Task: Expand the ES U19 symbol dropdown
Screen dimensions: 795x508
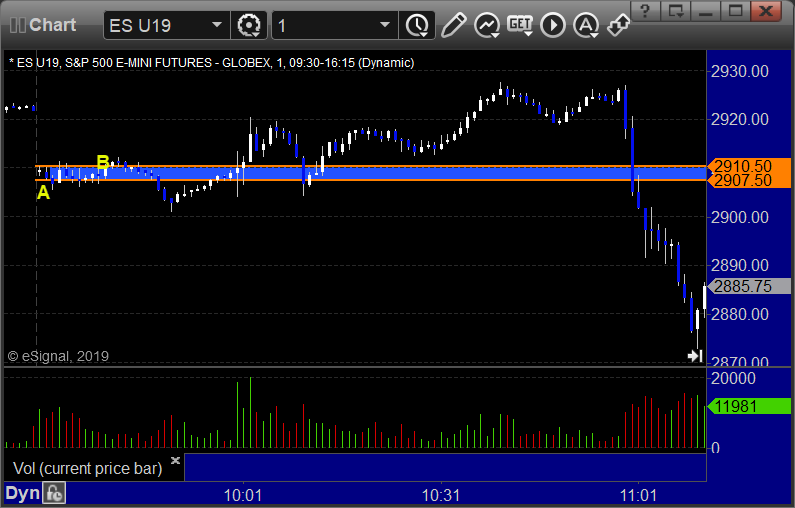Action: (216, 25)
